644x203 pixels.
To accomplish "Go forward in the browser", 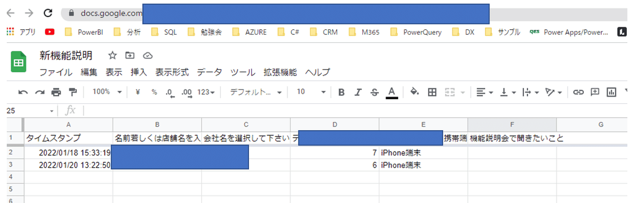I will click(30, 13).
